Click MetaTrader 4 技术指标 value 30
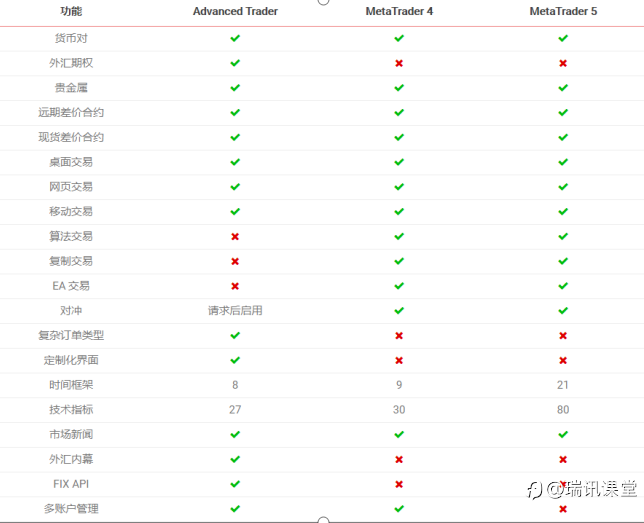Image resolution: width=644 pixels, height=523 pixels. (x=399, y=410)
